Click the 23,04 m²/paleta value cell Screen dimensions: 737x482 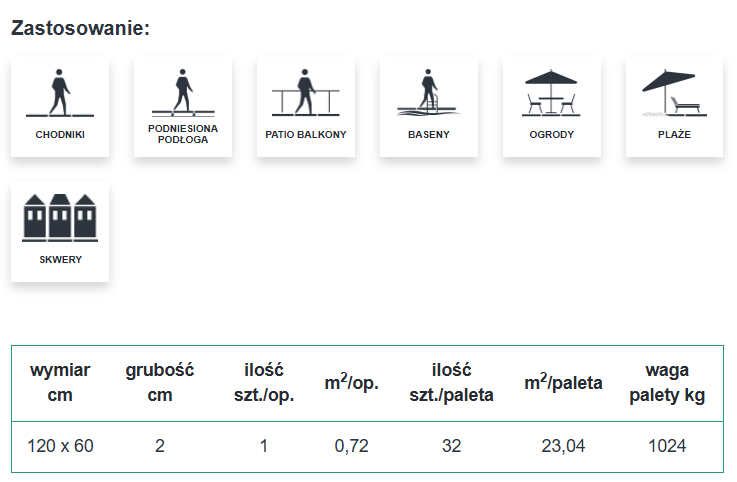click(563, 446)
